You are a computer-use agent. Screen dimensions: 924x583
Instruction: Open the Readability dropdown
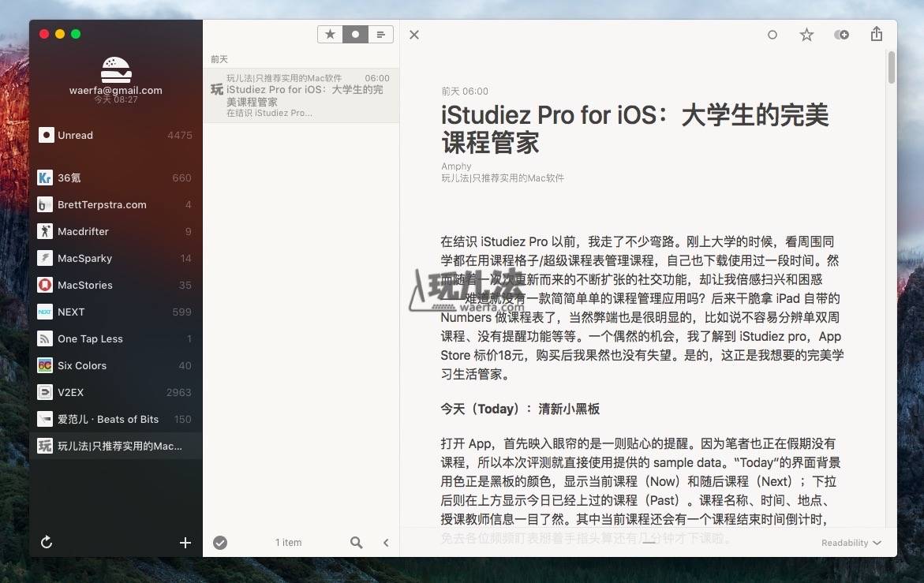coord(851,542)
